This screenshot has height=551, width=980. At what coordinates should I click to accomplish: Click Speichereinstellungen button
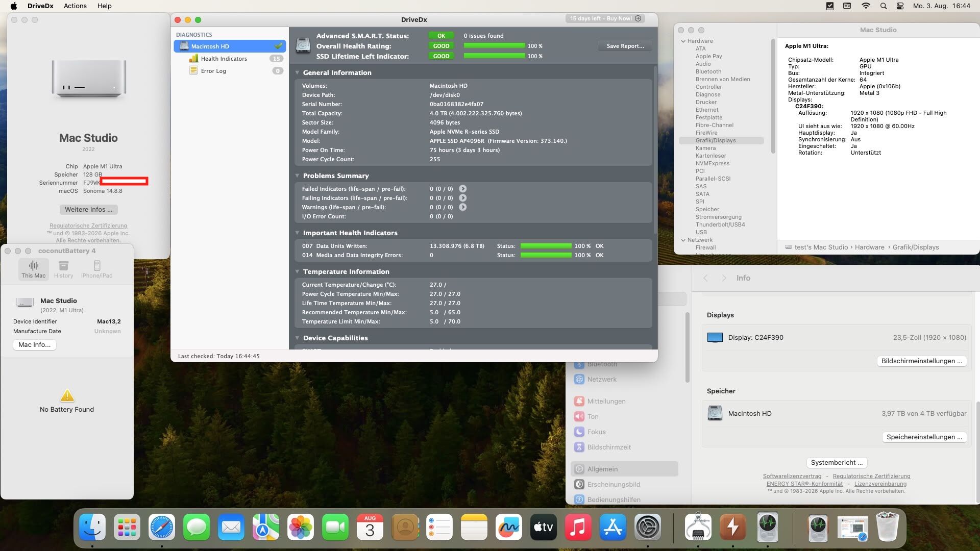[924, 437]
